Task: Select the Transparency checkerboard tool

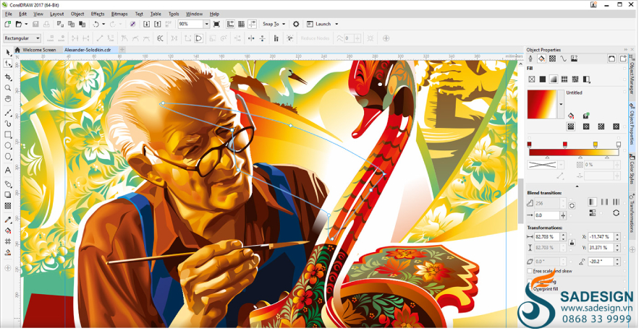Action: [8, 206]
